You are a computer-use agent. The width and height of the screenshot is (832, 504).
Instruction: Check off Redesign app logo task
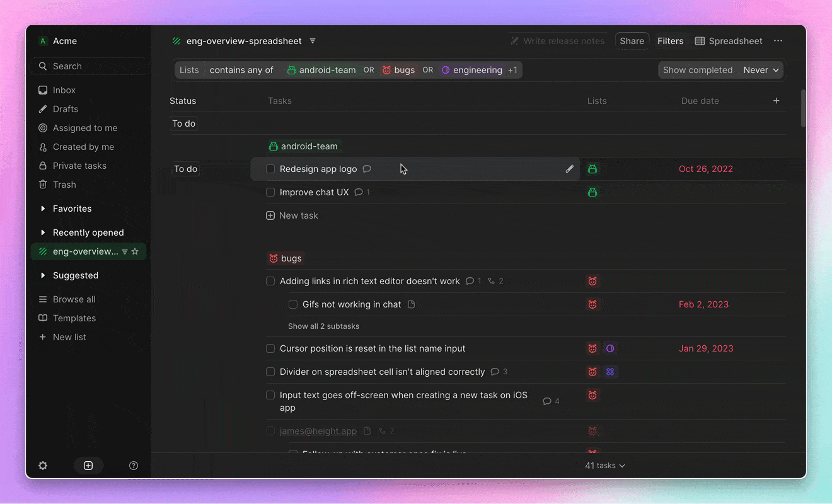coord(270,169)
